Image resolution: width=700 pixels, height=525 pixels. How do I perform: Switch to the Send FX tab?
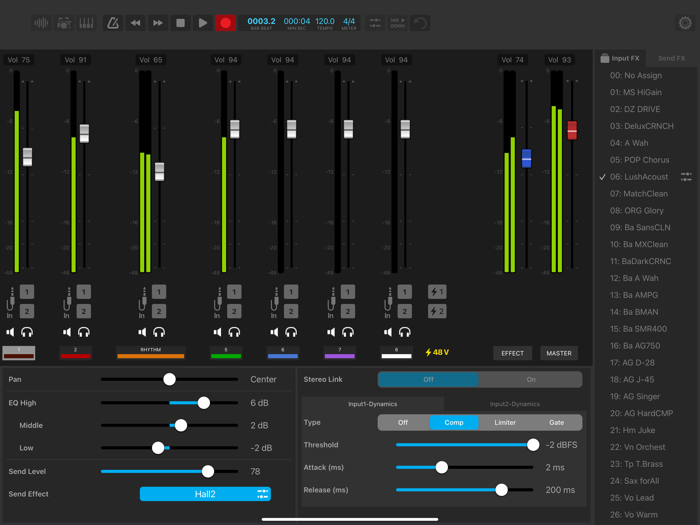coord(671,59)
